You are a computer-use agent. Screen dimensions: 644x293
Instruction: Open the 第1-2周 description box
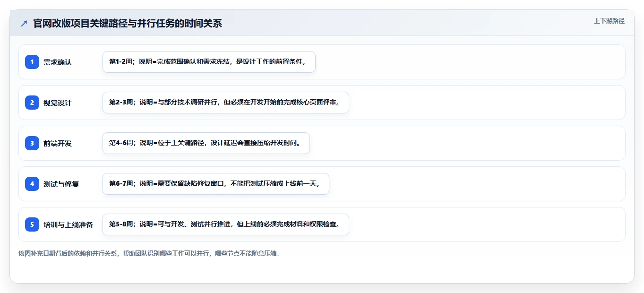click(x=209, y=62)
